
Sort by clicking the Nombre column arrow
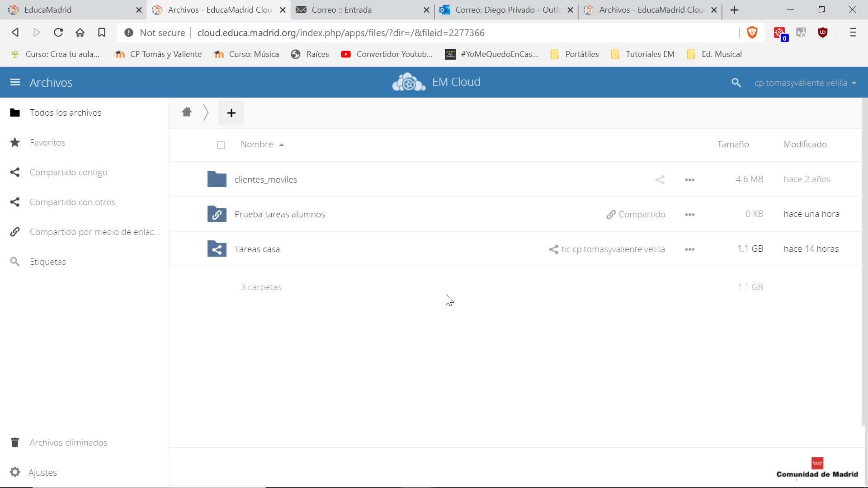[x=281, y=145]
